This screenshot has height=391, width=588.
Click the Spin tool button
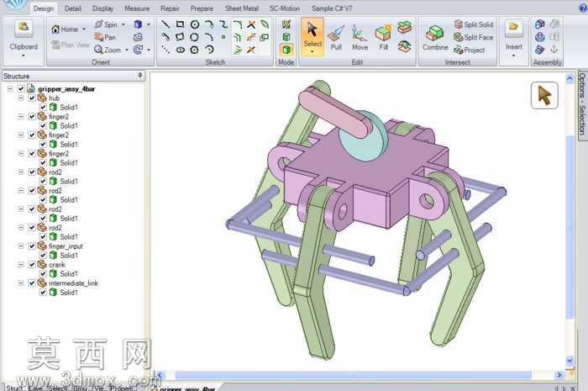coord(106,24)
